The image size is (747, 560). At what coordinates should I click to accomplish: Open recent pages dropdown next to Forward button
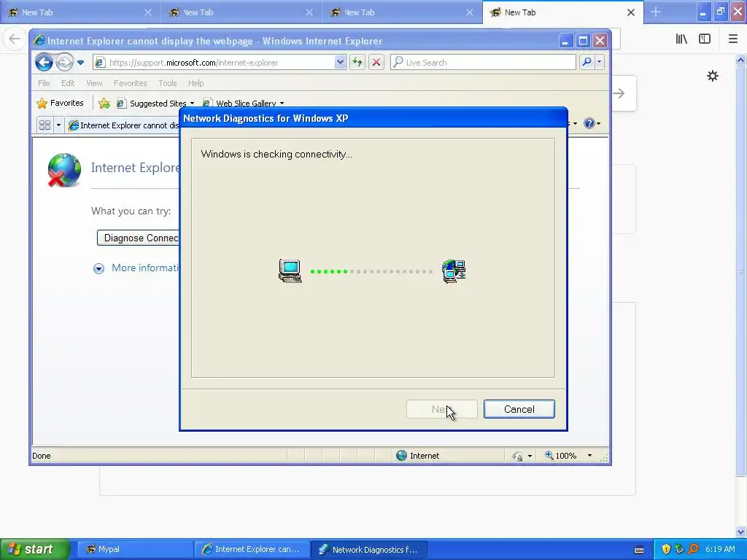click(x=80, y=63)
